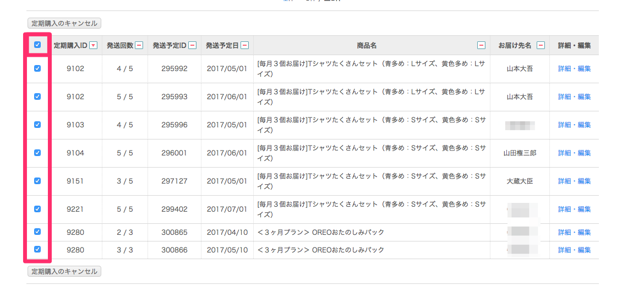Open 詳細・編集 for shipment 299402
Image resolution: width=644 pixels, height=290 pixels.
pyautogui.click(x=574, y=210)
